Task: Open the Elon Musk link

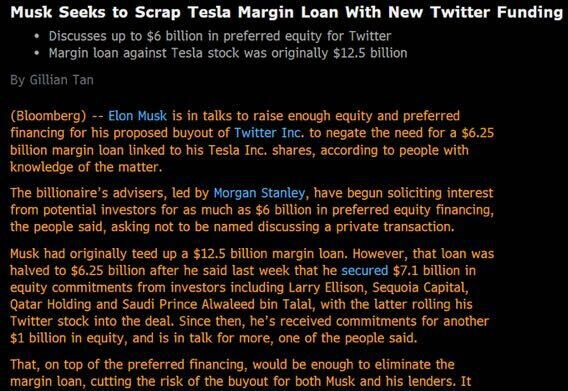Action: 138,116
